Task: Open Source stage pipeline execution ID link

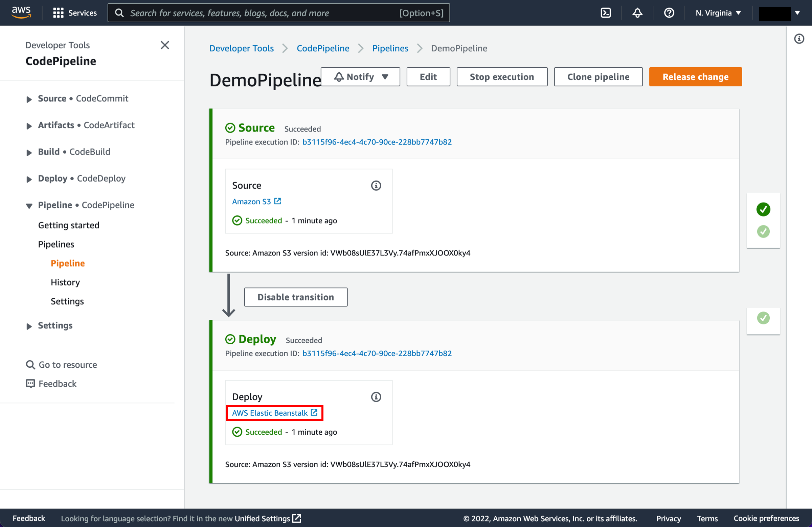Action: (377, 142)
